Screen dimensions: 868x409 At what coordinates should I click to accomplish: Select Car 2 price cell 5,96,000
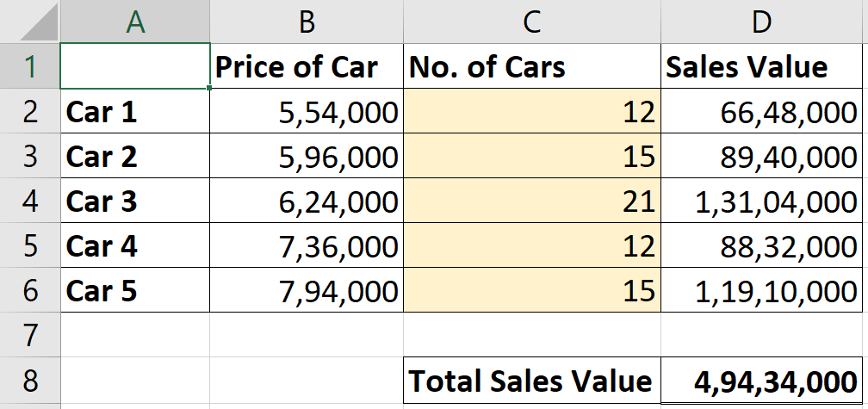[x=307, y=156]
